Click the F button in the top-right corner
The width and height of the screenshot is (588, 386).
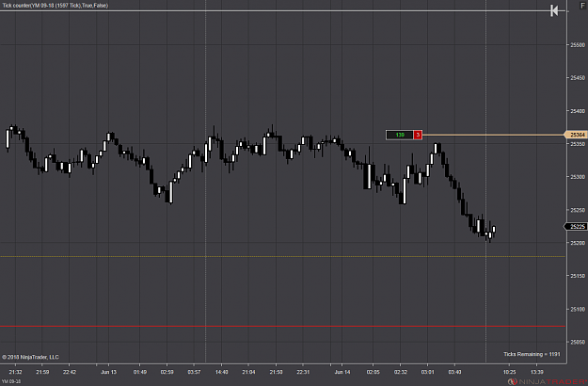click(x=582, y=6)
